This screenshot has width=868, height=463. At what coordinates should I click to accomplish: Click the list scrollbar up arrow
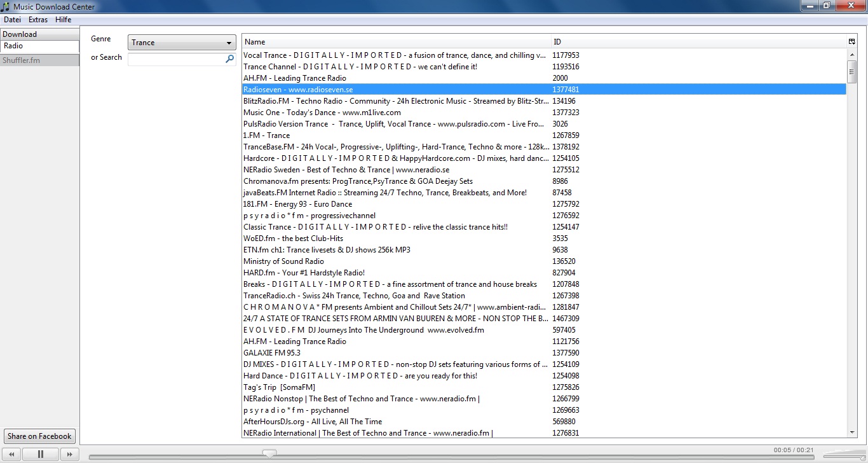coord(852,55)
